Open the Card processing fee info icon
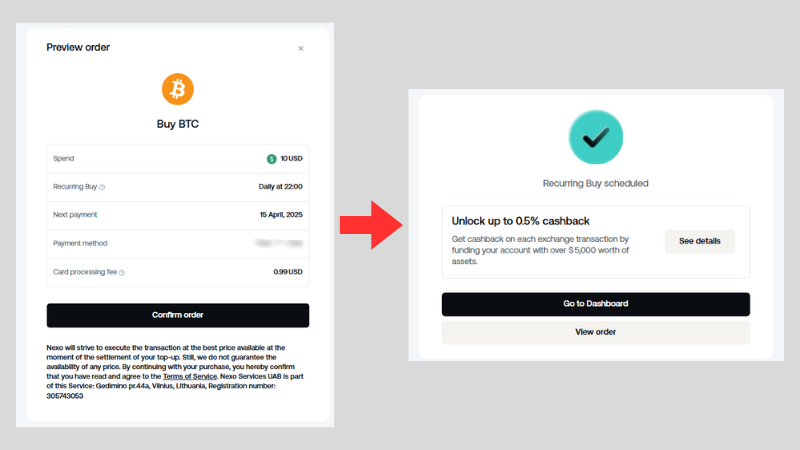Image resolution: width=800 pixels, height=450 pixels. pos(122,272)
